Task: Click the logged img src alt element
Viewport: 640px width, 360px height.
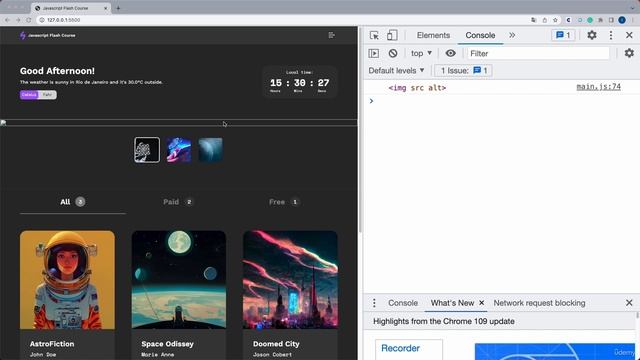Action: point(417,88)
